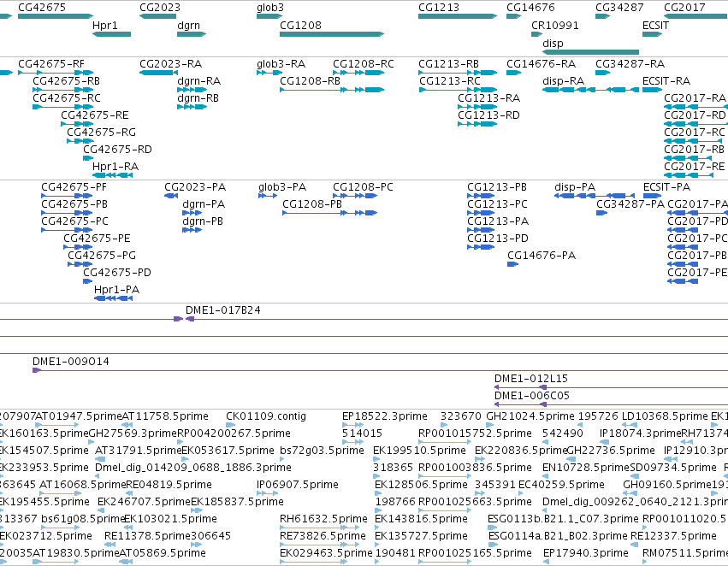Screen dimensions: 728x566
Task: Click the ECSIT gene label
Action: coord(655,25)
